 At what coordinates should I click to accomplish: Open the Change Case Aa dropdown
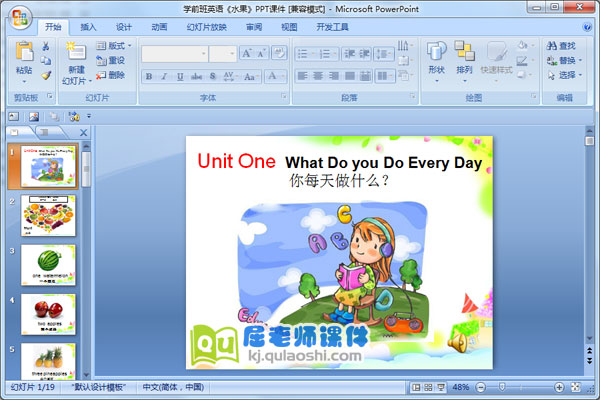tap(252, 77)
